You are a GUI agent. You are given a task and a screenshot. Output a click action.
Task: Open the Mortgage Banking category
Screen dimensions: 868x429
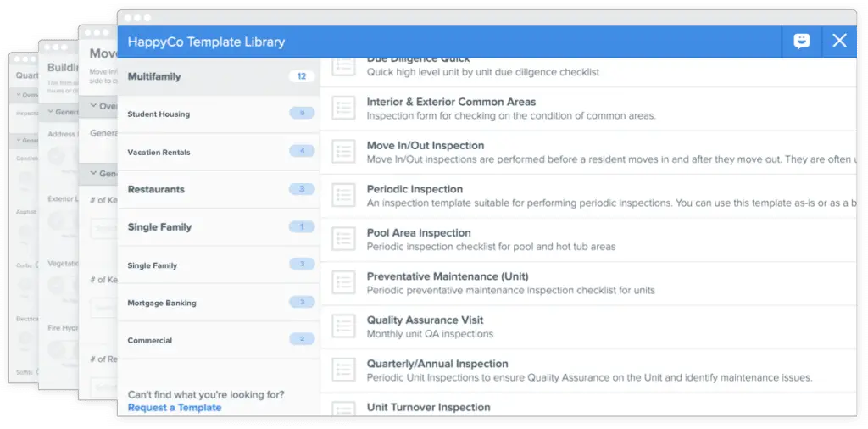pos(219,303)
